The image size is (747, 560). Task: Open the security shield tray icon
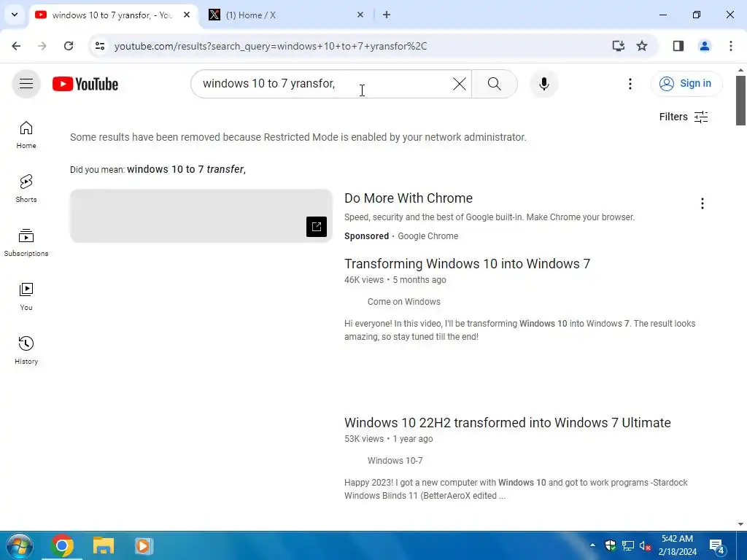611,545
